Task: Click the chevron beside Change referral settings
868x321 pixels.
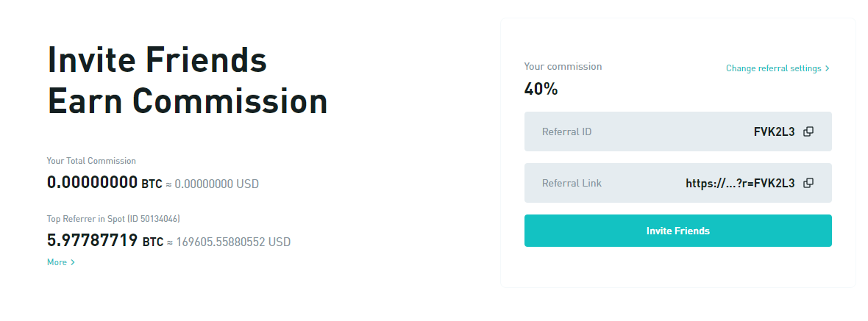Action: click(x=827, y=68)
